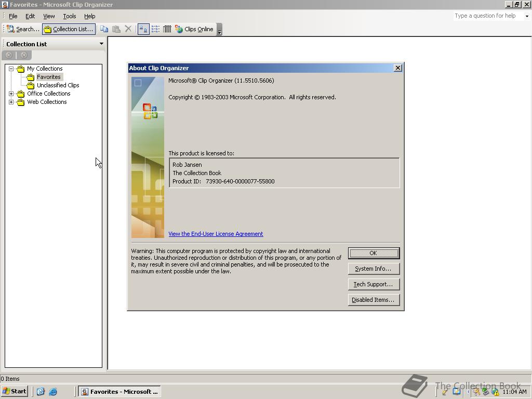
Task: Click the Office logo in About dialog
Action: (150, 111)
